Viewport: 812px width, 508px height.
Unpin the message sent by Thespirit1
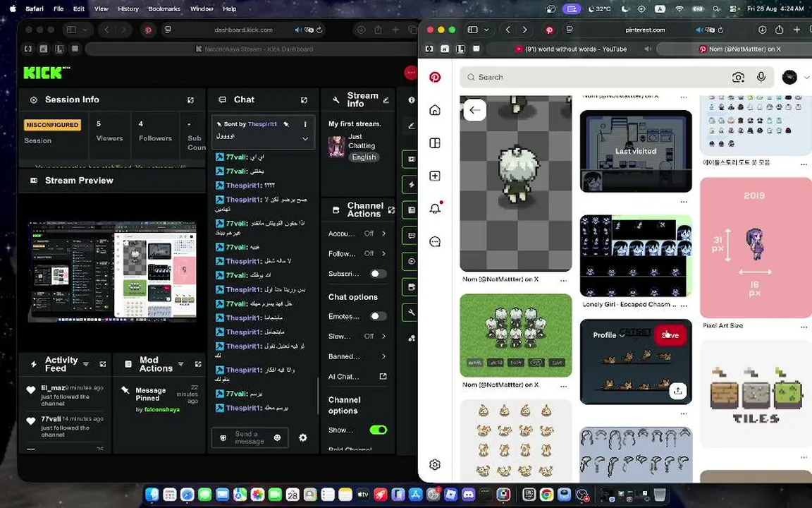[286, 124]
